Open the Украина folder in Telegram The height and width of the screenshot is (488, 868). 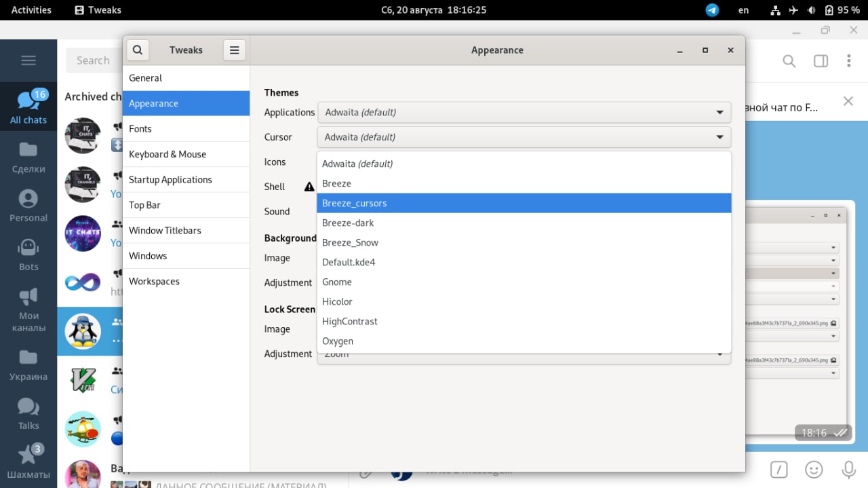[x=28, y=364]
